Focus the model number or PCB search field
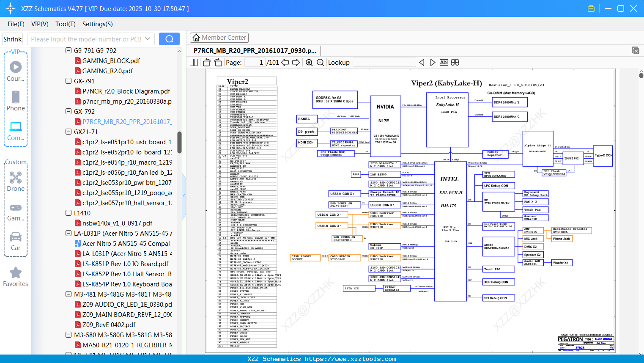The width and height of the screenshot is (644, 363). pyautogui.click(x=86, y=39)
